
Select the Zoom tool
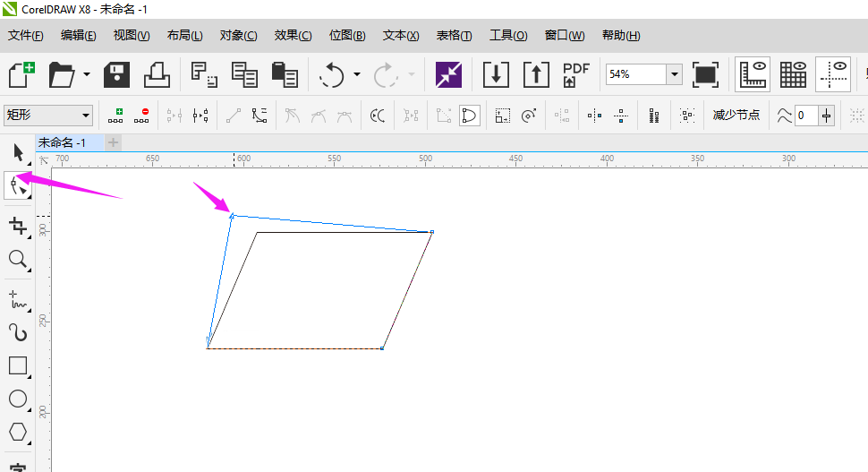(18, 259)
